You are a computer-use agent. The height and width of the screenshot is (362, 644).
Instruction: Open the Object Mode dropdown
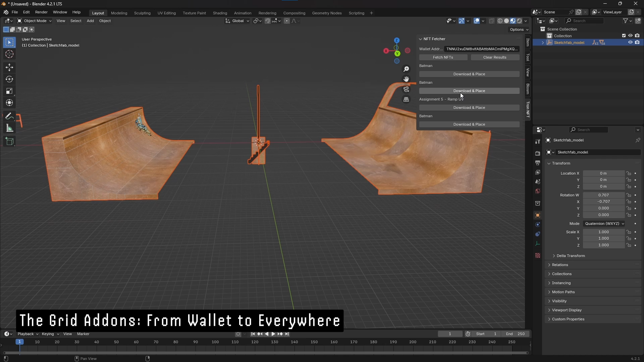35,21
